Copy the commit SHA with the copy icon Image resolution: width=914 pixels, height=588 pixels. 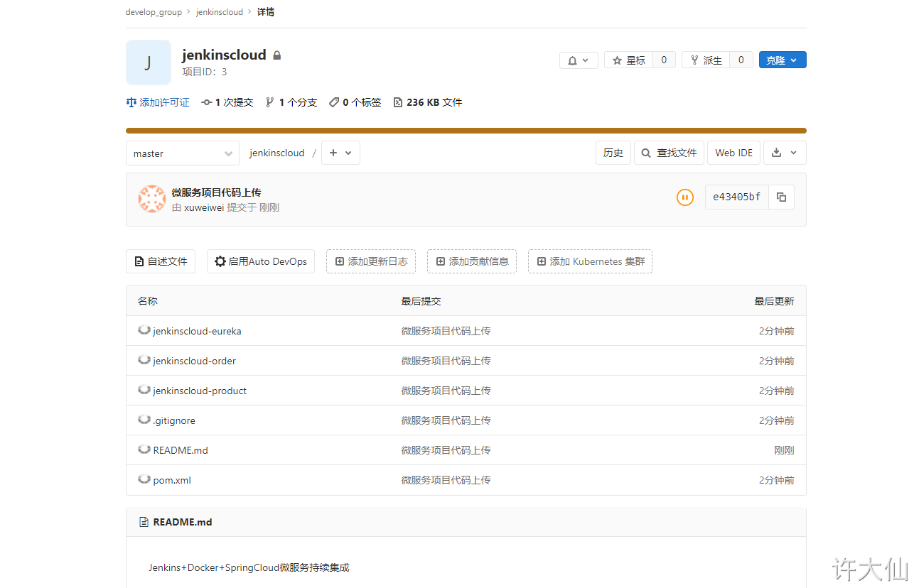tap(782, 197)
